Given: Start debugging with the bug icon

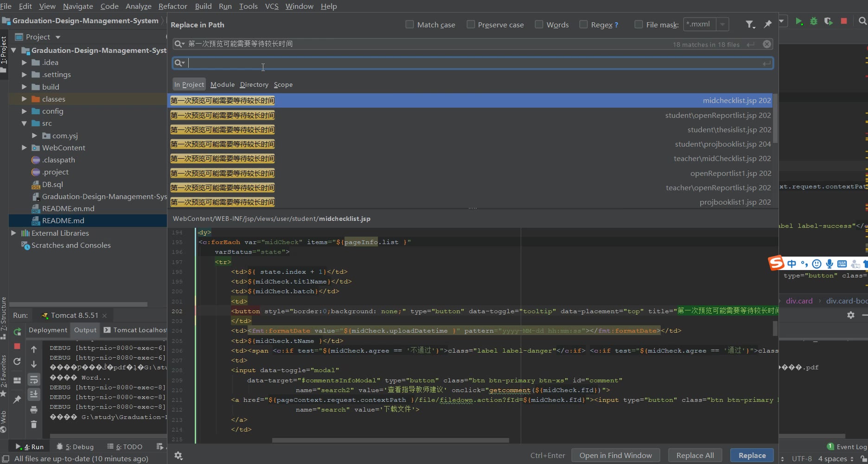Looking at the screenshot, I should pyautogui.click(x=814, y=21).
